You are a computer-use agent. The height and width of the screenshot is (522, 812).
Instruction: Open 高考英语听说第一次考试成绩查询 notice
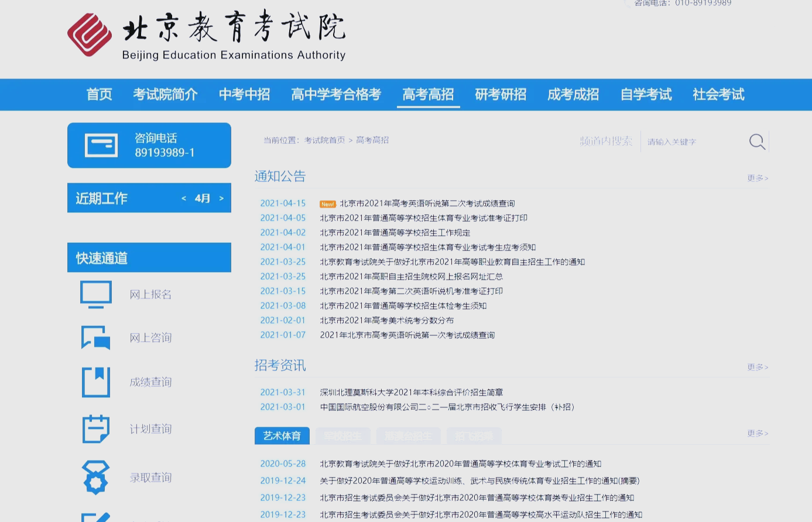coord(407,335)
